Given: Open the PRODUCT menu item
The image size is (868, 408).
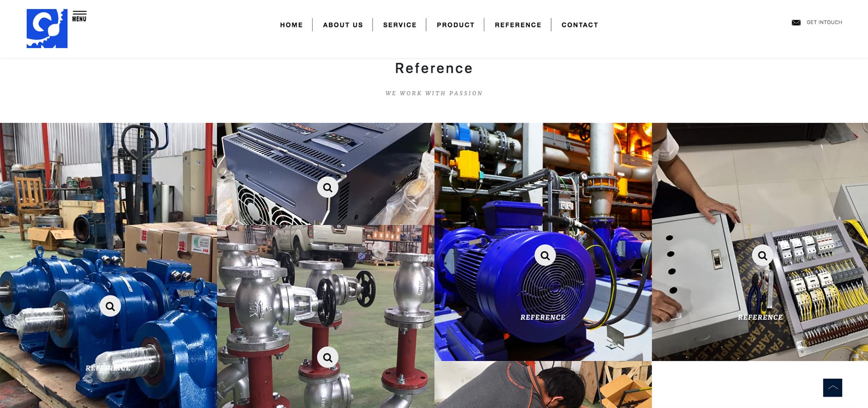Looking at the screenshot, I should [x=455, y=25].
